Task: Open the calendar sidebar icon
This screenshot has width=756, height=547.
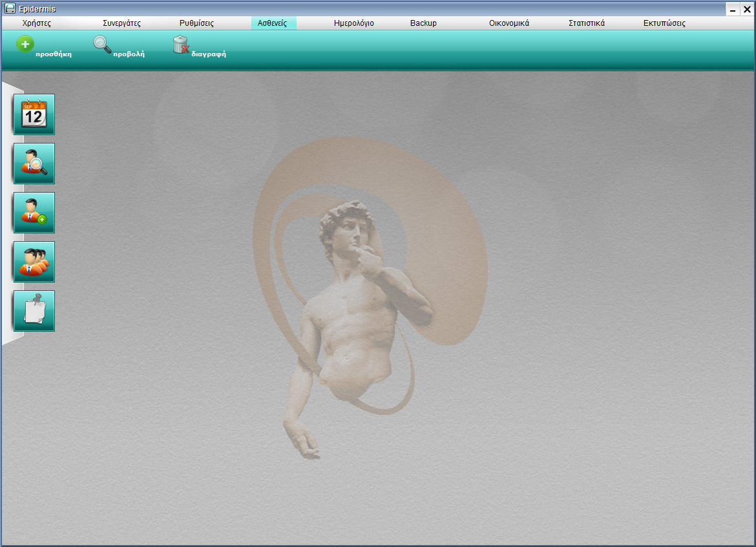Action: click(34, 114)
